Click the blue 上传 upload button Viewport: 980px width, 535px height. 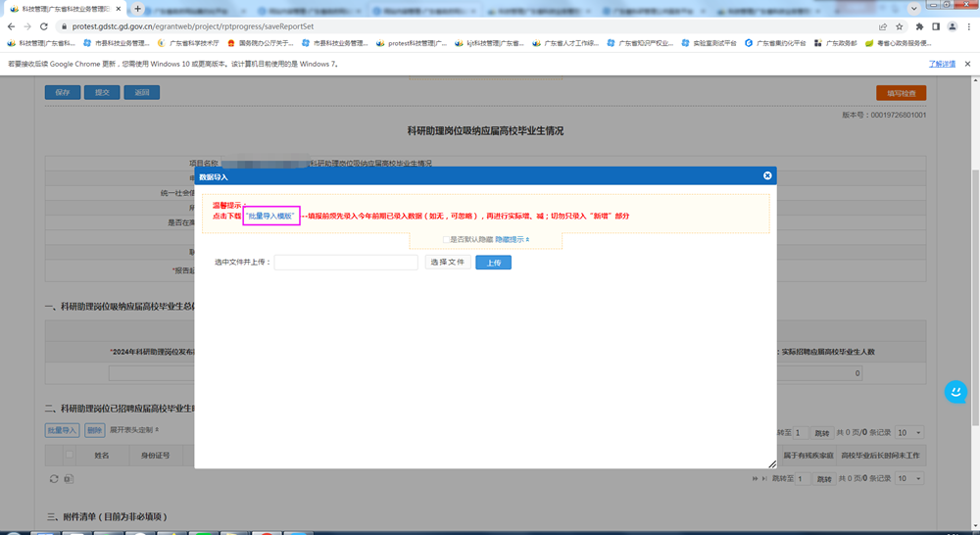[493, 263]
